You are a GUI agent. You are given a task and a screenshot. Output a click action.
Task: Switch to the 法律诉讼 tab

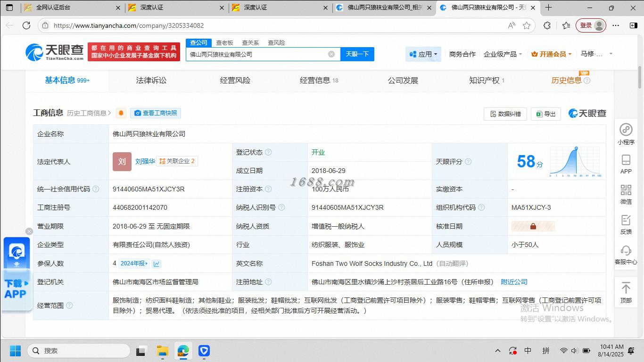(151, 81)
